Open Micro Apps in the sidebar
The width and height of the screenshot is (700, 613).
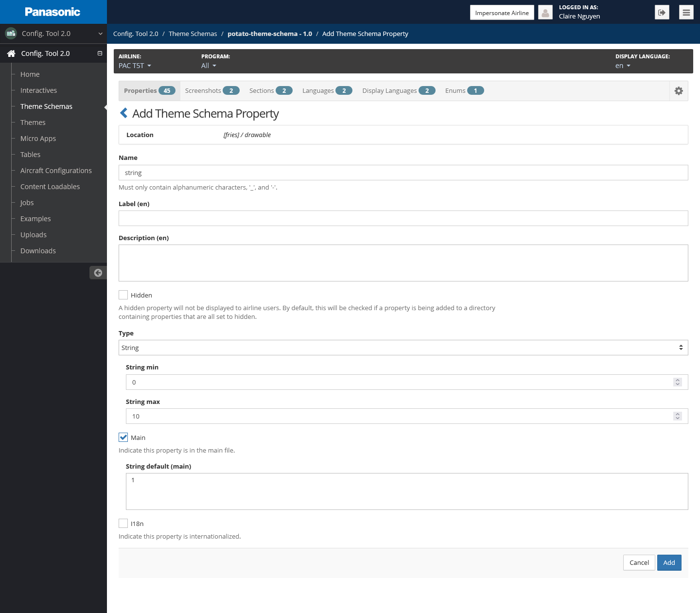[38, 139]
